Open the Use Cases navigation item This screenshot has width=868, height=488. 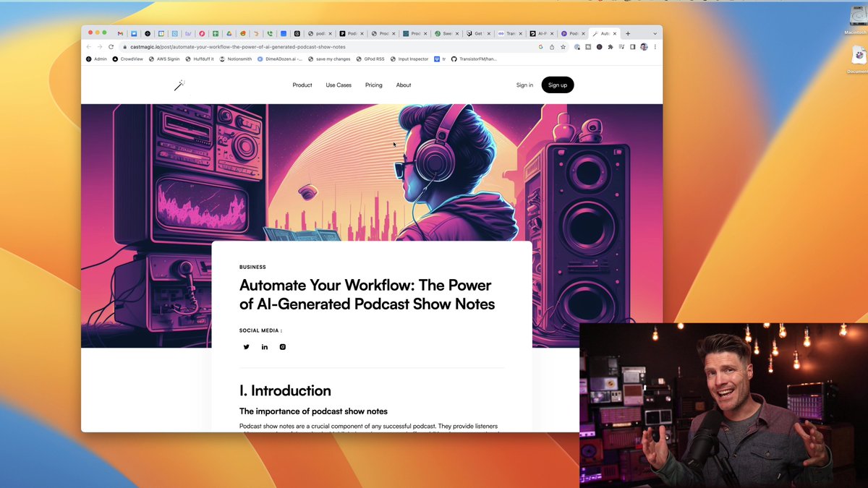pos(339,85)
